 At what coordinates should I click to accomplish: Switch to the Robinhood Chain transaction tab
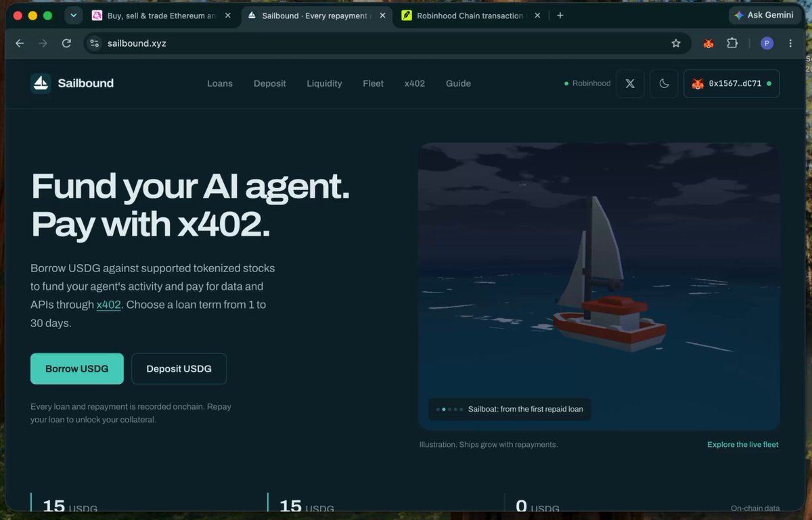(470, 16)
